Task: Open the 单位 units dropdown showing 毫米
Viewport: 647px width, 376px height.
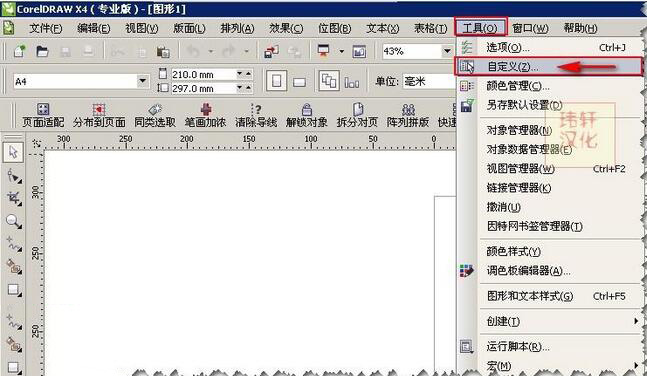Action: (x=429, y=81)
